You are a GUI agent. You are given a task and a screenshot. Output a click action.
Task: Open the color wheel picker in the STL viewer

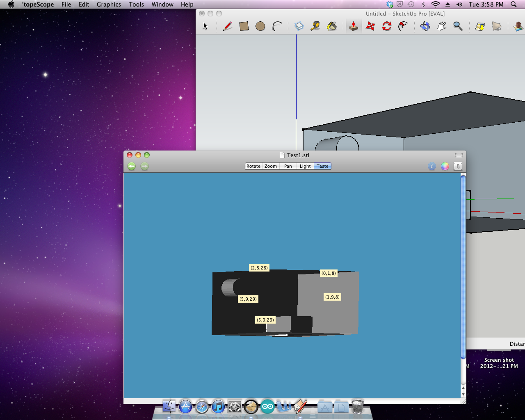pyautogui.click(x=445, y=166)
